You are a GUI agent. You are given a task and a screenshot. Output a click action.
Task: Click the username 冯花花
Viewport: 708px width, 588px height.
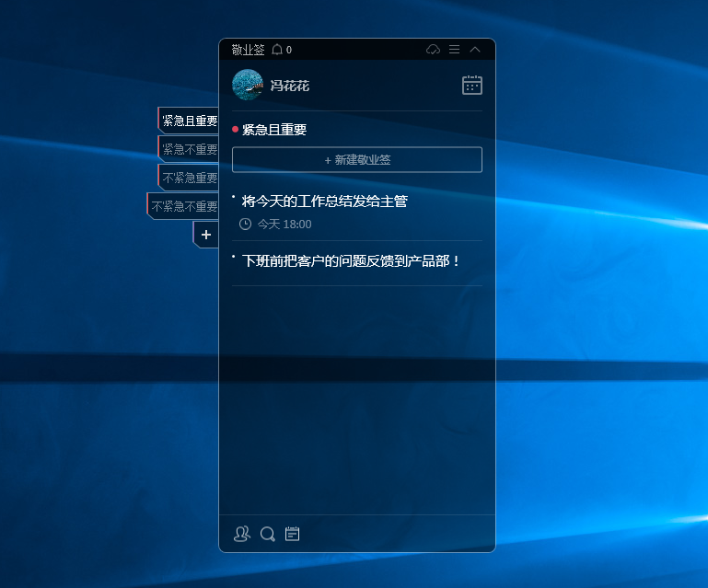point(290,86)
